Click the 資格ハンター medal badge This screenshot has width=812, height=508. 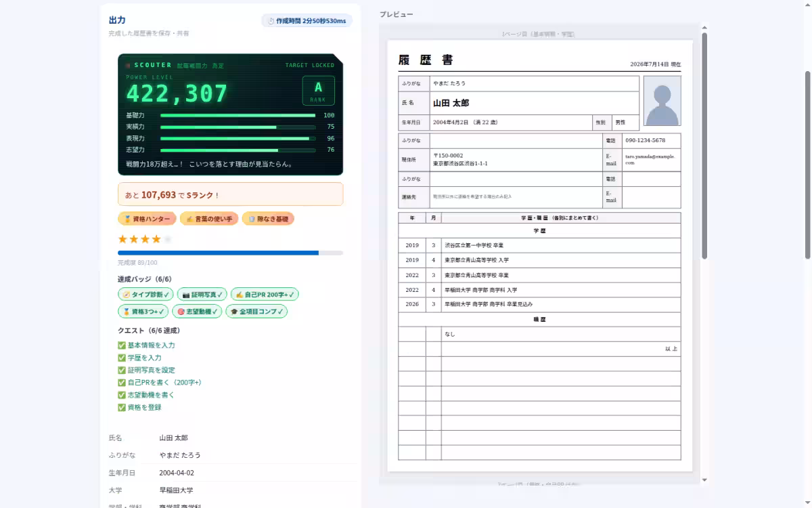tap(147, 219)
